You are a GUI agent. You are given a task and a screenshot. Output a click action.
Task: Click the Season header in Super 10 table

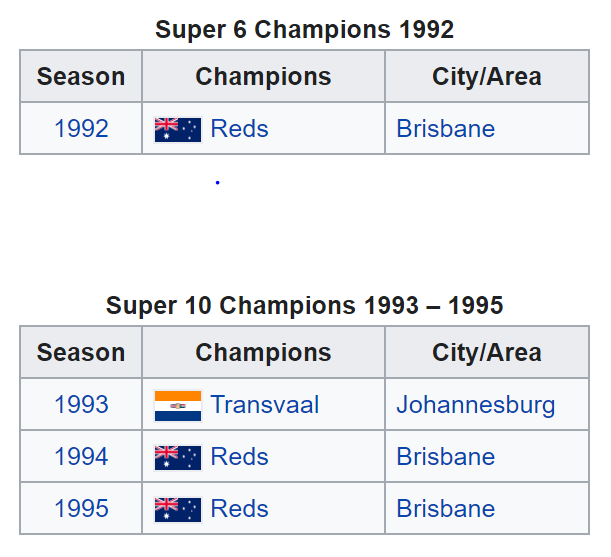tap(81, 352)
